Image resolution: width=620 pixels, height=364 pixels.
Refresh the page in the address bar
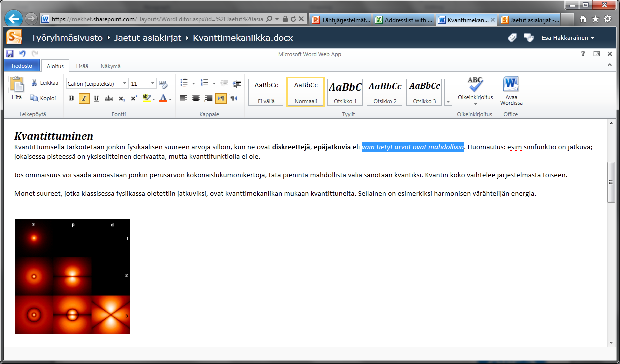click(x=293, y=19)
